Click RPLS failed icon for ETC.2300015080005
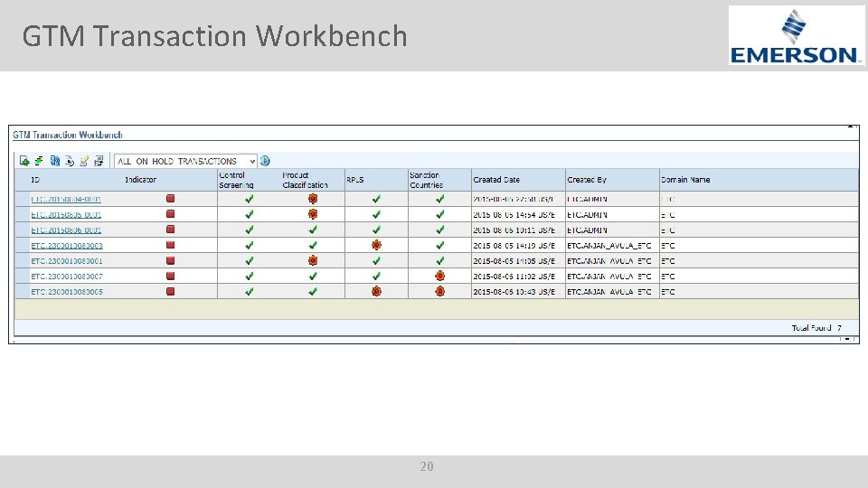The height and width of the screenshot is (488, 868). (x=376, y=291)
